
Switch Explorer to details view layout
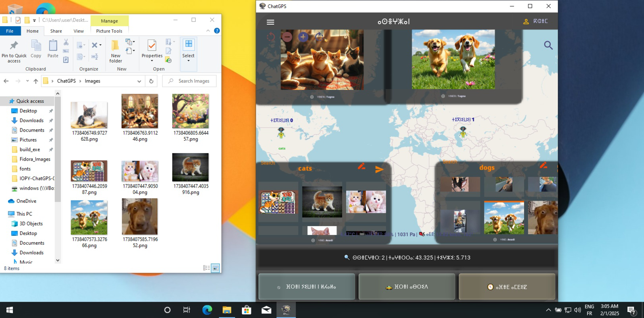click(x=206, y=268)
